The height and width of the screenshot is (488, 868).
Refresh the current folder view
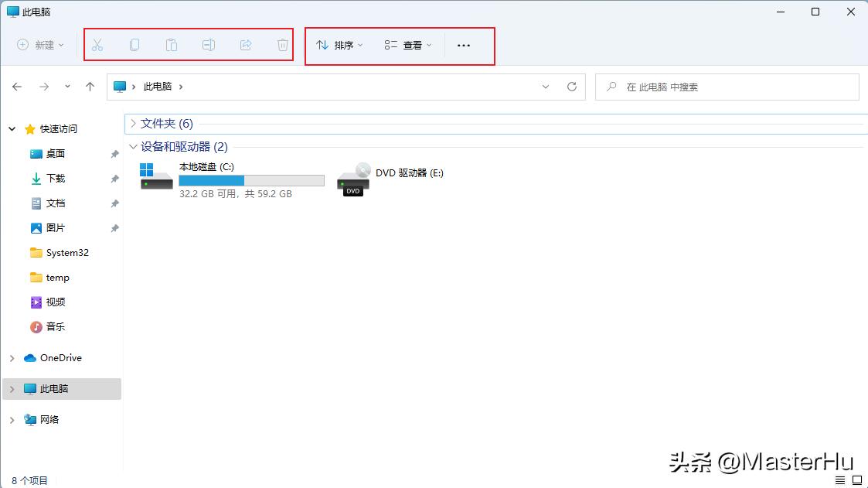pos(572,87)
